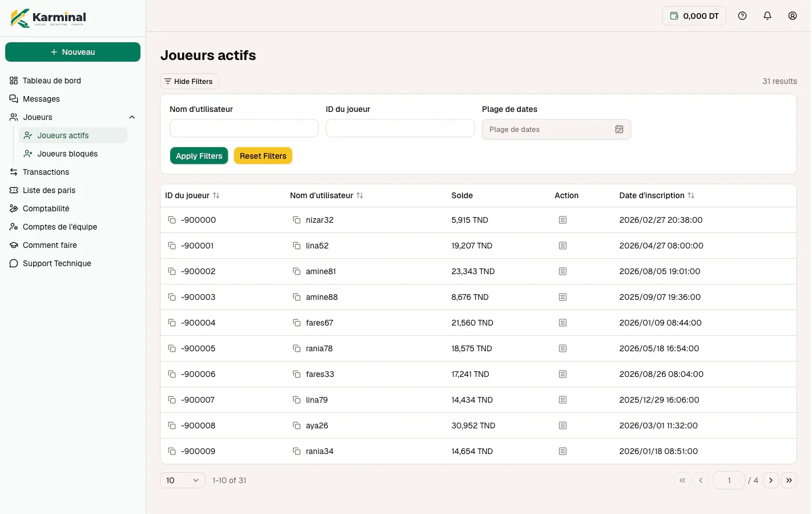This screenshot has width=812, height=514.
Task: Open action details for lina52
Action: [x=562, y=246]
